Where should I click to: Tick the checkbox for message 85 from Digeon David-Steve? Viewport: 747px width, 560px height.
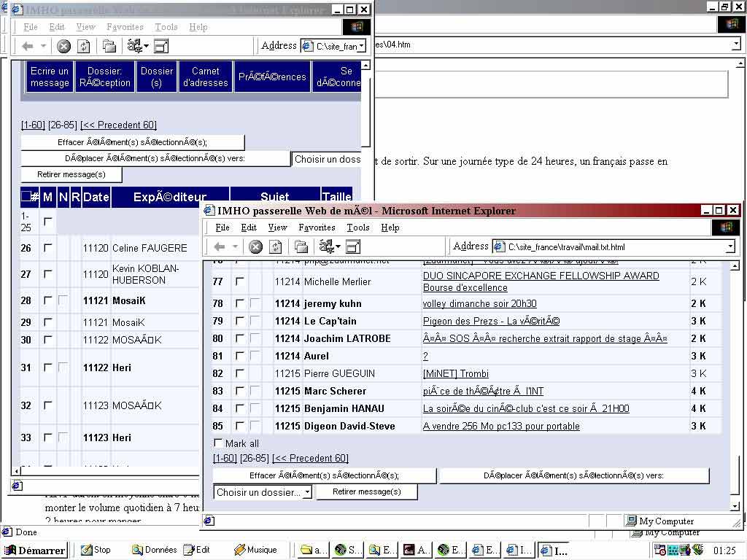[x=239, y=426]
